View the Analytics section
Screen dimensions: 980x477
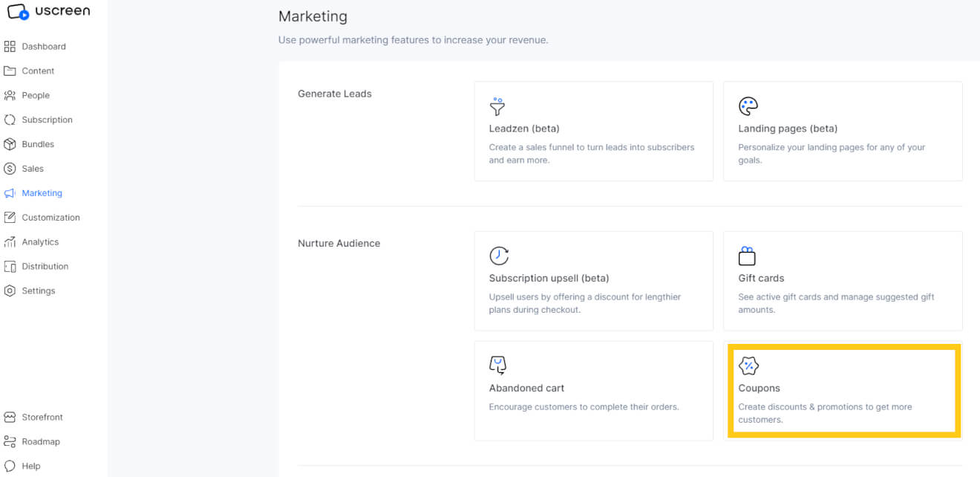pyautogui.click(x=40, y=242)
